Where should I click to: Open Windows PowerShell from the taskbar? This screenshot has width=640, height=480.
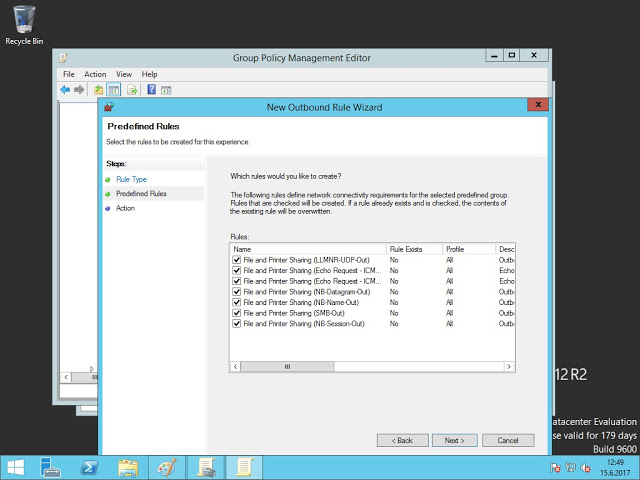coord(88,466)
